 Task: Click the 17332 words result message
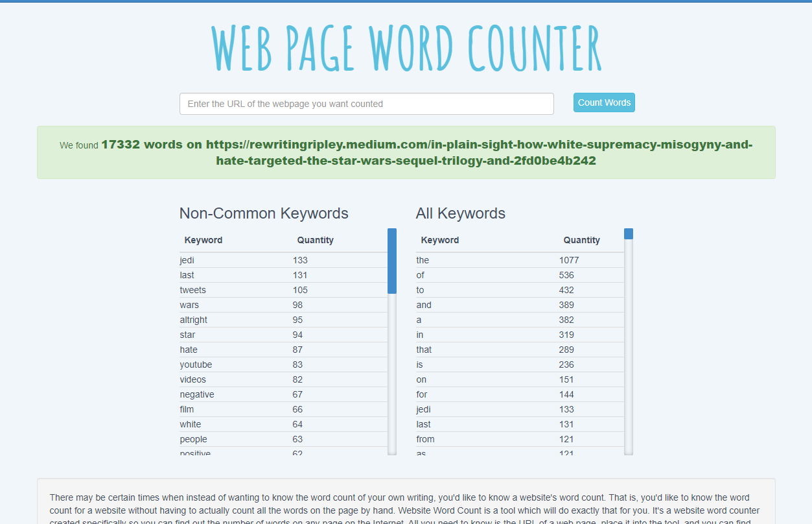point(406,152)
